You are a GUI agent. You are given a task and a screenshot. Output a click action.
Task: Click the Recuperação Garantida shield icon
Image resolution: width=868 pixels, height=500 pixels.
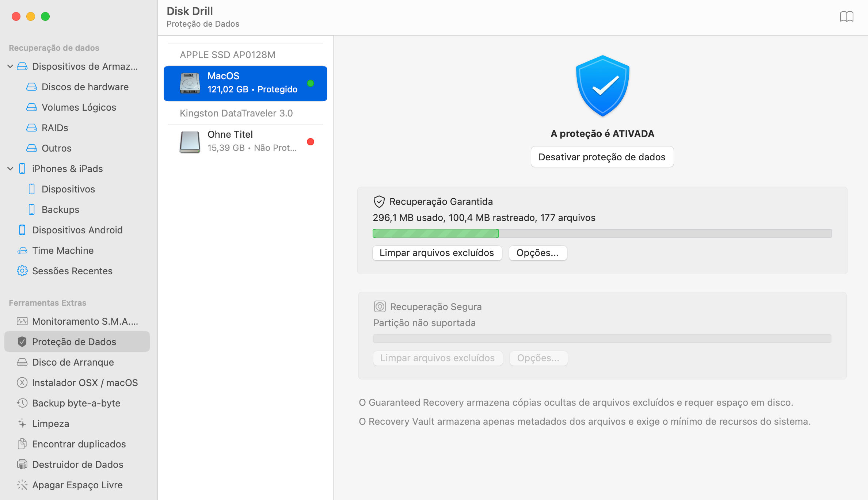[x=379, y=202]
